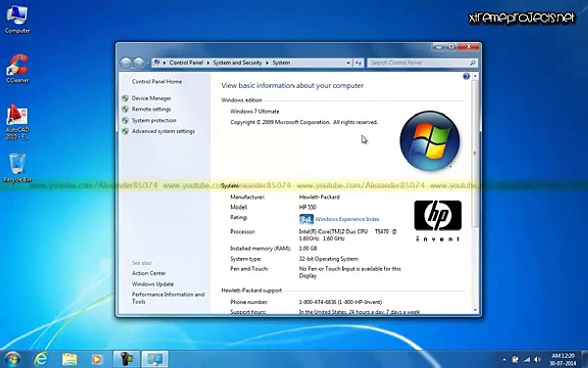Screen dimensions: 588x368
Task: Select the System breadcrumb
Action: pyautogui.click(x=281, y=63)
